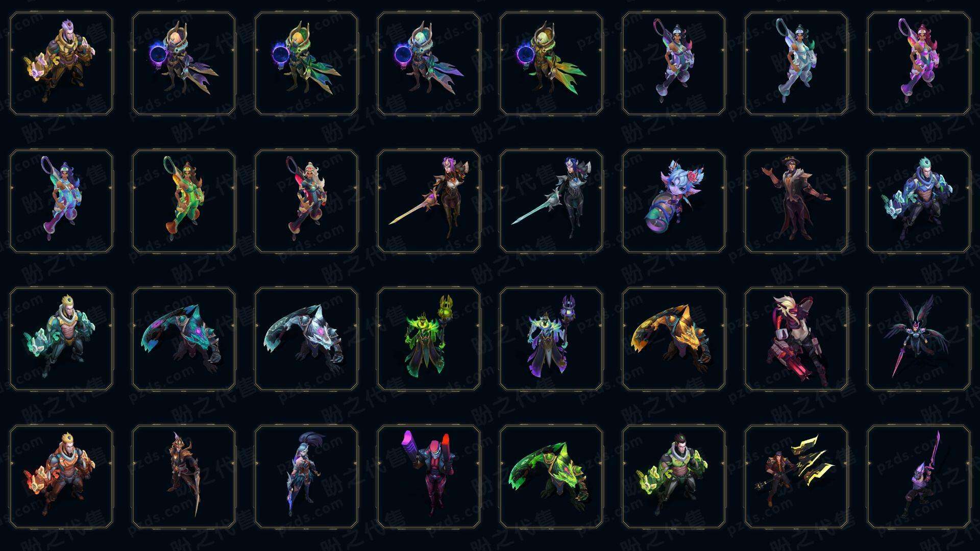Select the red-white ring blade skin
980x551 pixels.
pyautogui.click(x=306, y=201)
